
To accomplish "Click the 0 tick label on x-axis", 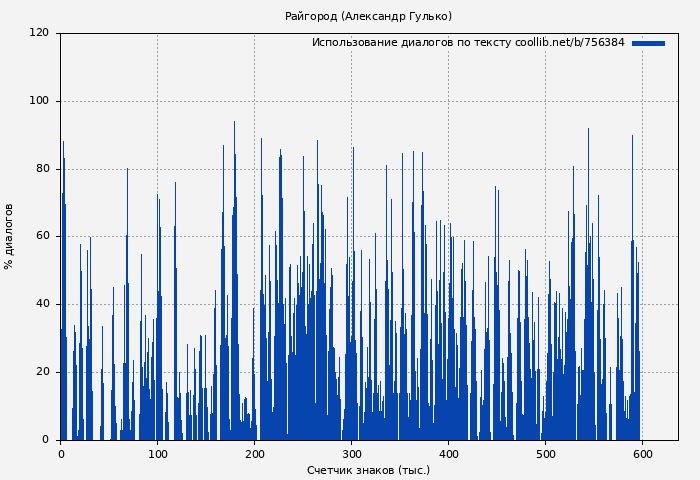I will pyautogui.click(x=61, y=454).
